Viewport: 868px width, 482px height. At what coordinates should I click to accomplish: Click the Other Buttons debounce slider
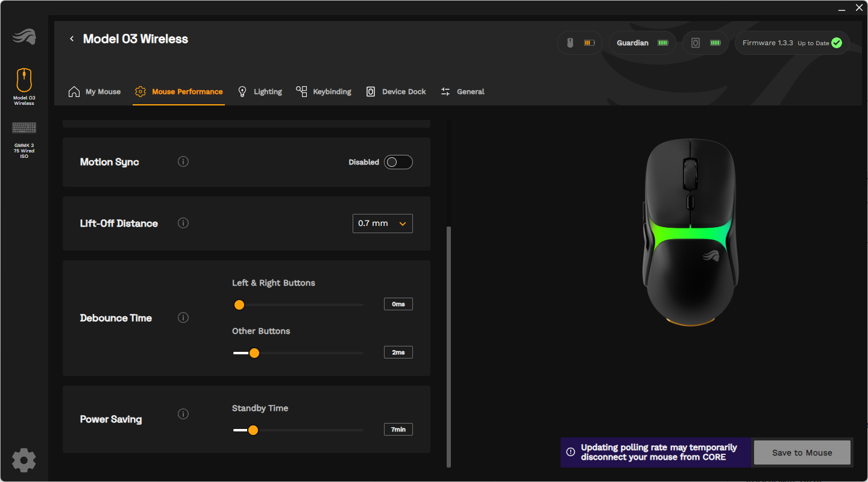298,353
